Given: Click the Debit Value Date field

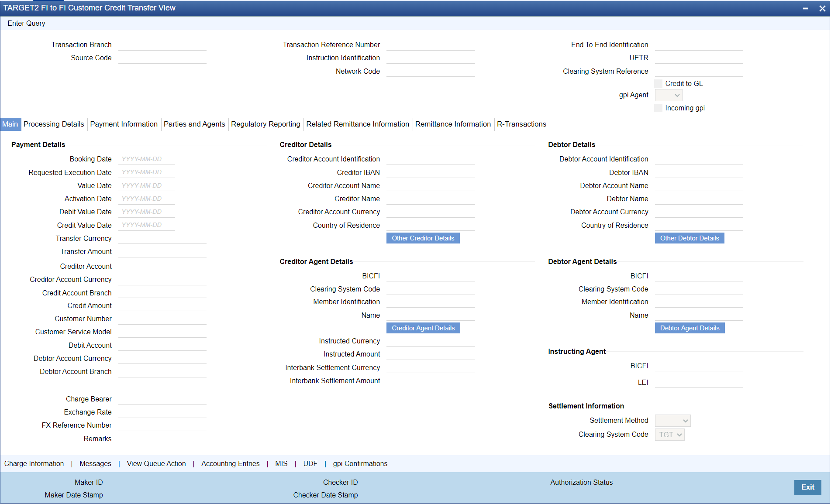Looking at the screenshot, I should (147, 212).
